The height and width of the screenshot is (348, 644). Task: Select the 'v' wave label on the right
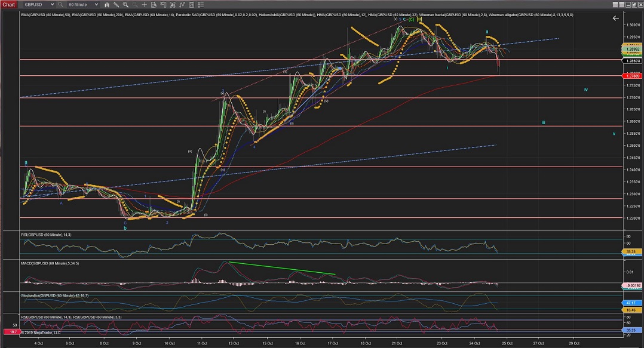point(614,134)
